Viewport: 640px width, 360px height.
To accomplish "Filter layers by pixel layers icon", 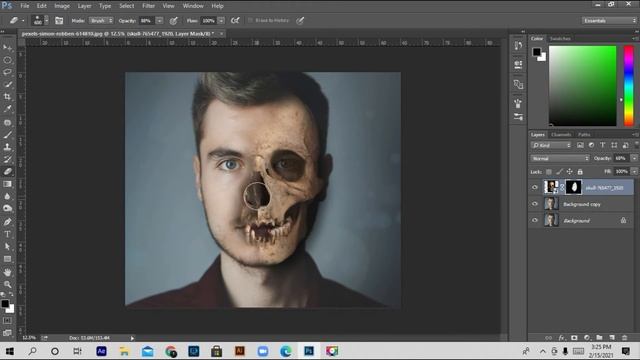I will click(580, 145).
